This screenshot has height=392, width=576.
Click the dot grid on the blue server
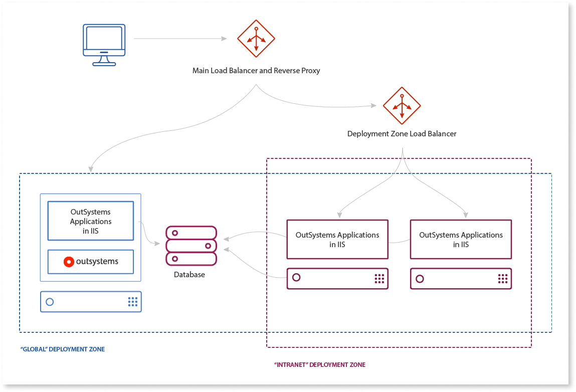pyautogui.click(x=132, y=302)
